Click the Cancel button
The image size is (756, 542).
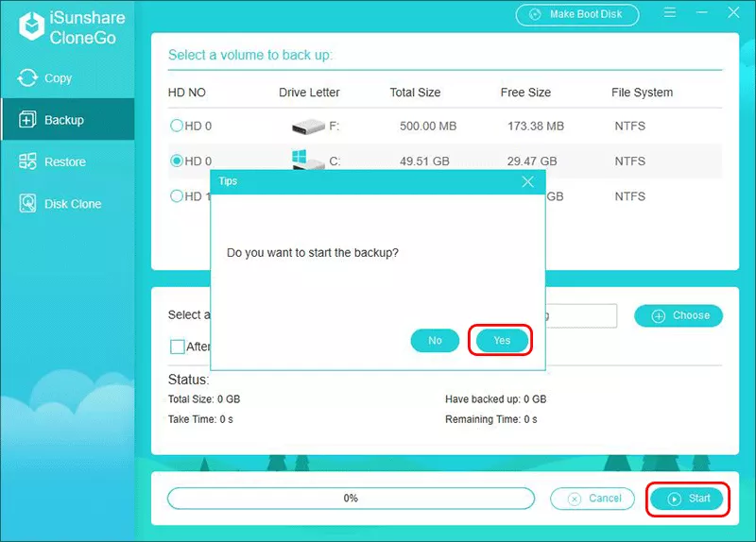pos(593,499)
